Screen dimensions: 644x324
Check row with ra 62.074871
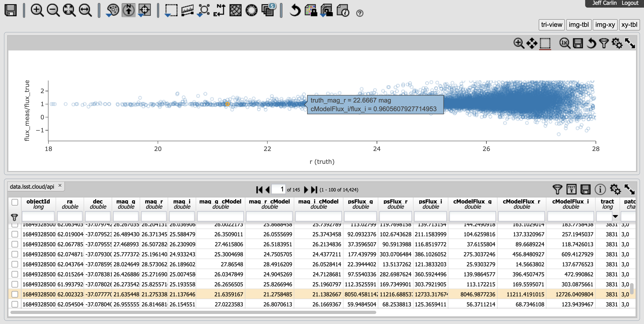15,254
